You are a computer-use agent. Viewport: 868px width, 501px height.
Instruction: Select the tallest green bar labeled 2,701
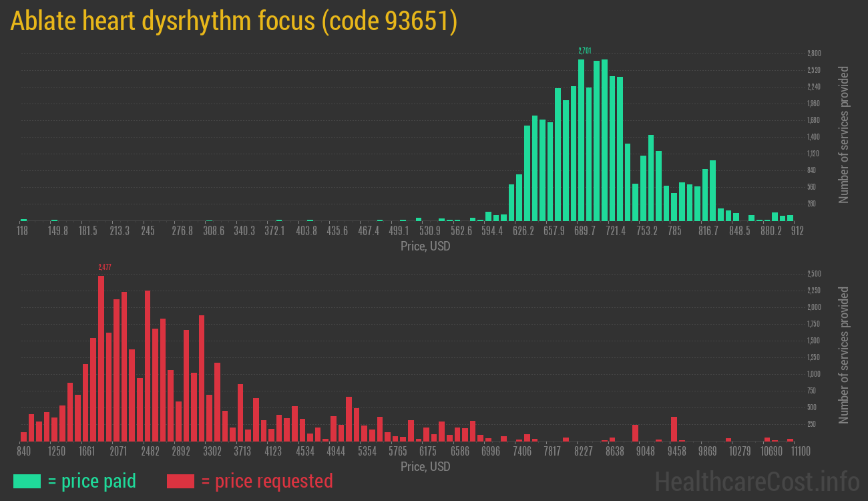coord(582,134)
